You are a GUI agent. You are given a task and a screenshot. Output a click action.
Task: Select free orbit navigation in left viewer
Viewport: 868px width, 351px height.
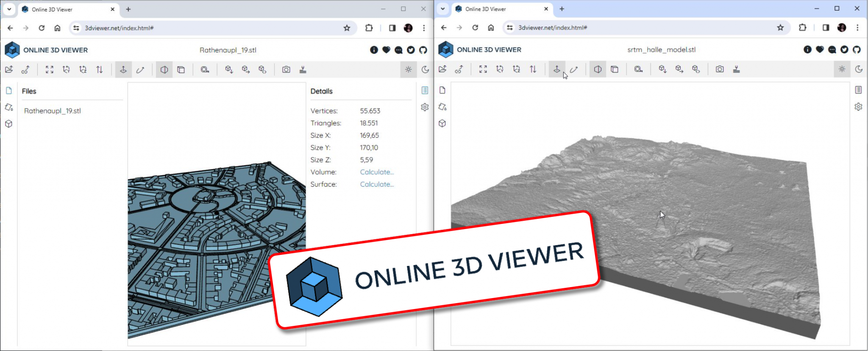[140, 69]
